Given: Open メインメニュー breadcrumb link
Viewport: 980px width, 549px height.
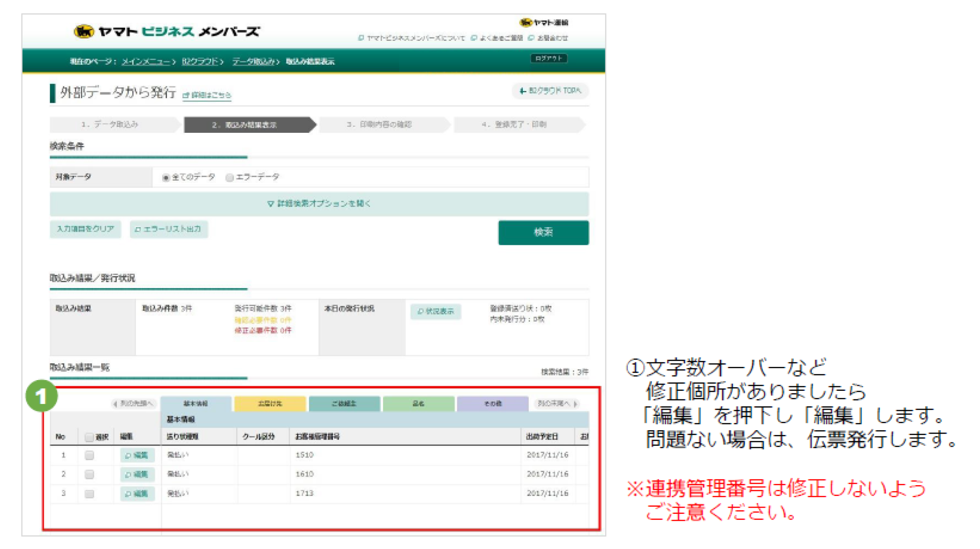Looking at the screenshot, I should tap(146, 61).
